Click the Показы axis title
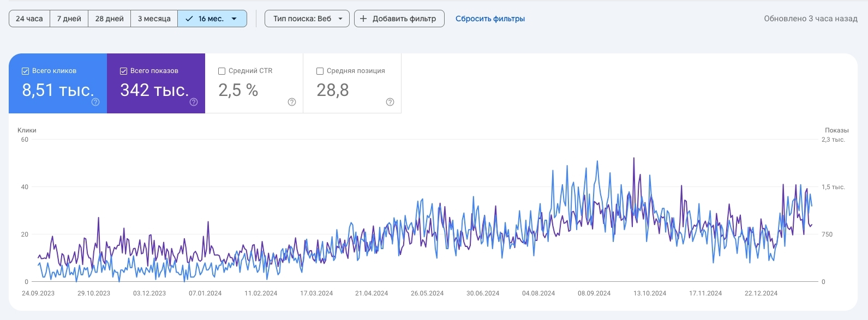The image size is (868, 320). click(x=837, y=130)
